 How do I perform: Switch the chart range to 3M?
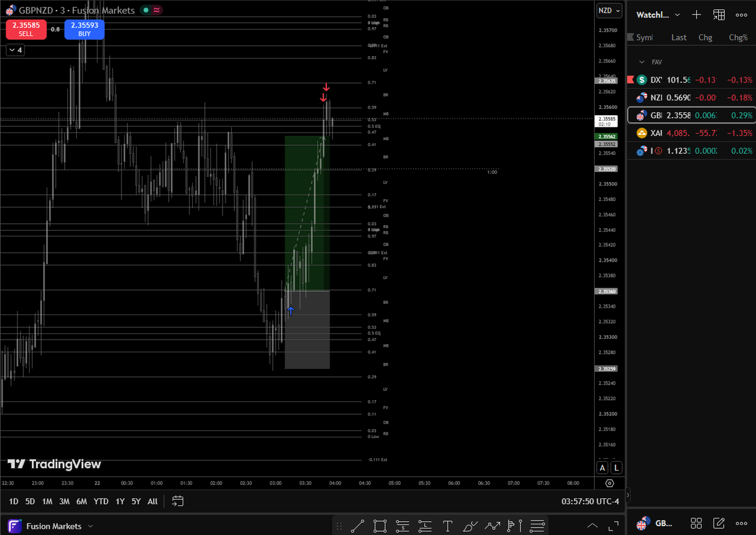64,502
